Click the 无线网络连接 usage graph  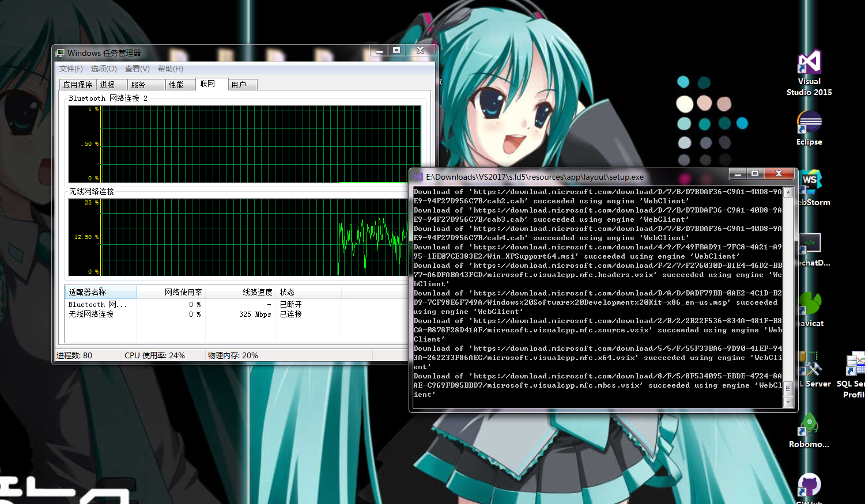[238, 237]
